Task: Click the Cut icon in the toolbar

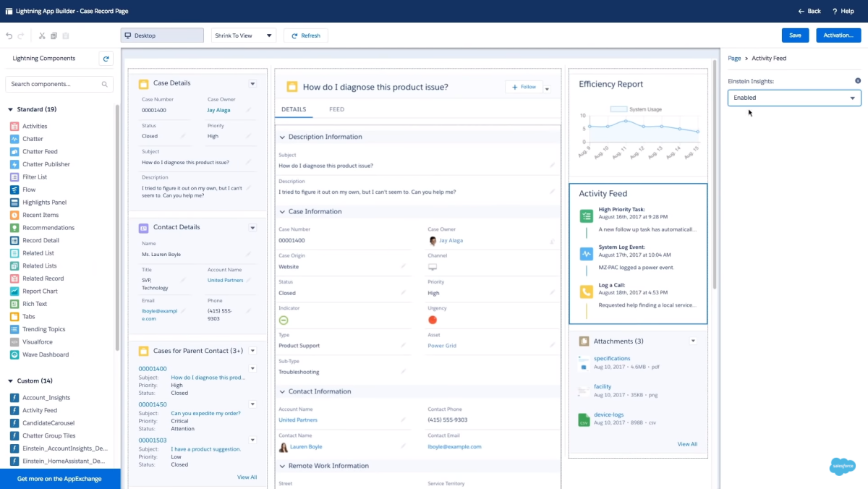Action: [x=42, y=35]
